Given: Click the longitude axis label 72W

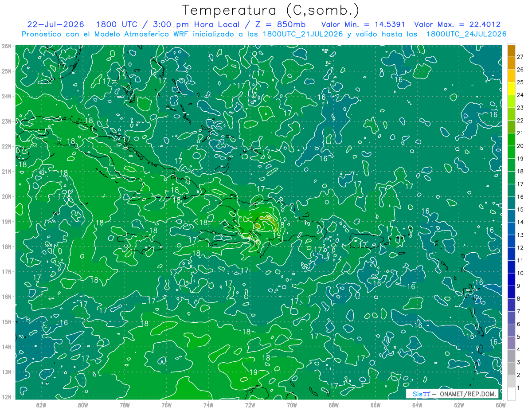Looking at the screenshot, I should [x=250, y=405].
